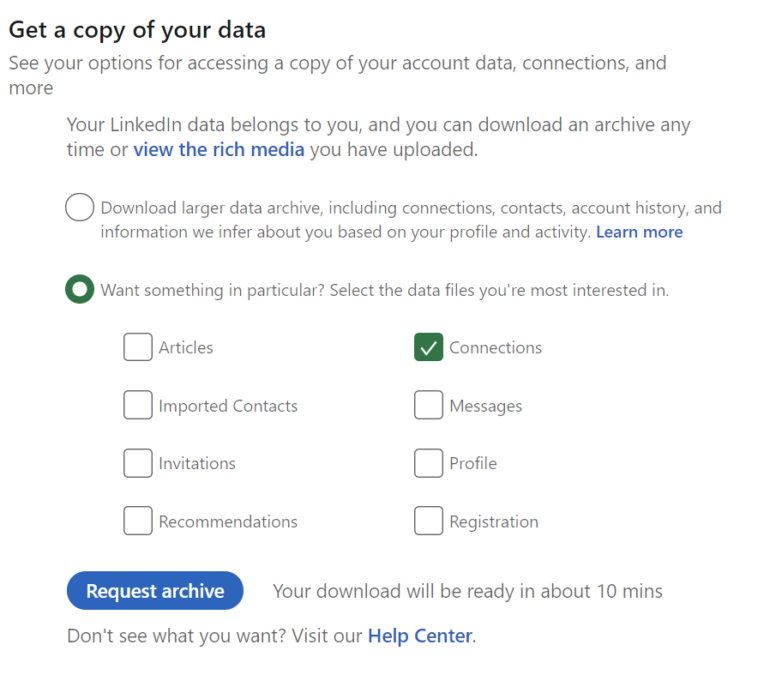Tick the Messages checkbox
Viewport: 764px width, 675px height.
tap(428, 405)
